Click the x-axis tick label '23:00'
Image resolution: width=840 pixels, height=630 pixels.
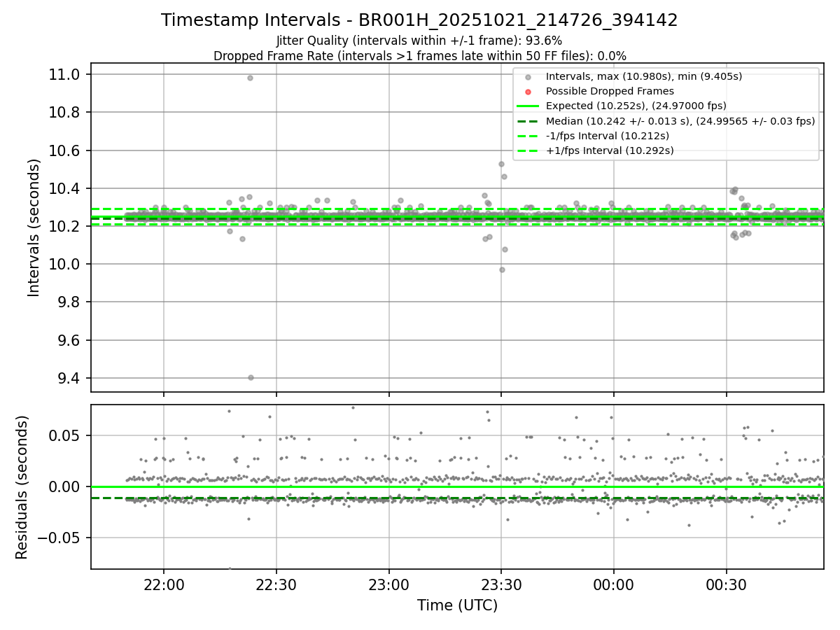389,585
